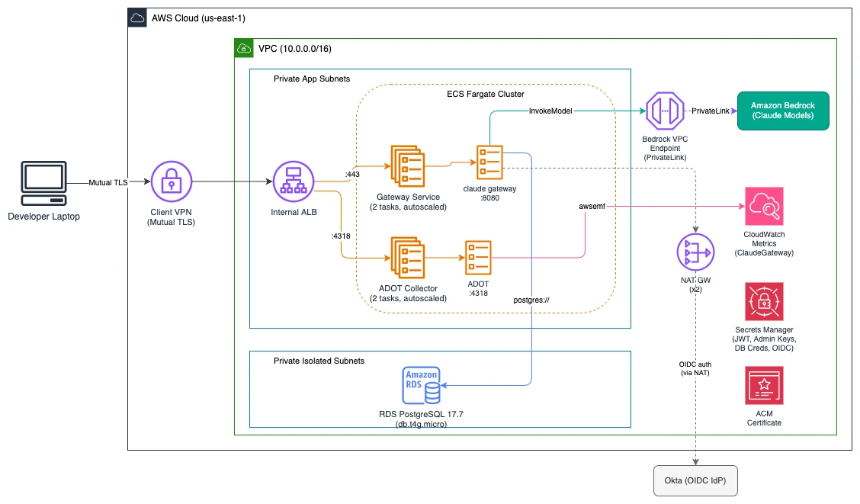
Task: Click the Developer Laptop icon
Action: [x=44, y=183]
